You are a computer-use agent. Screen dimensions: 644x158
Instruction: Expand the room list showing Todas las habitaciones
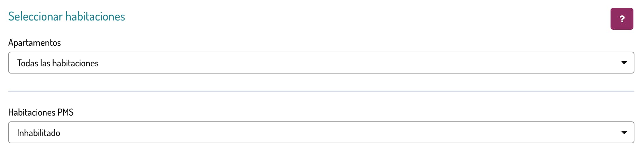tap(321, 63)
